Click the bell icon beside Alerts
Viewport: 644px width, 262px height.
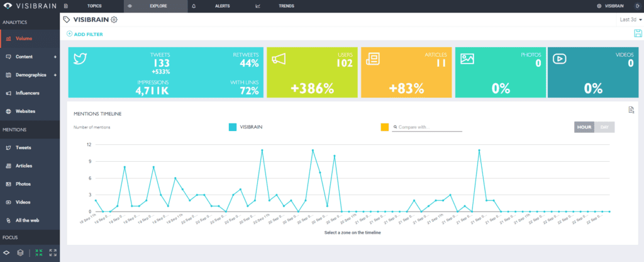click(194, 6)
